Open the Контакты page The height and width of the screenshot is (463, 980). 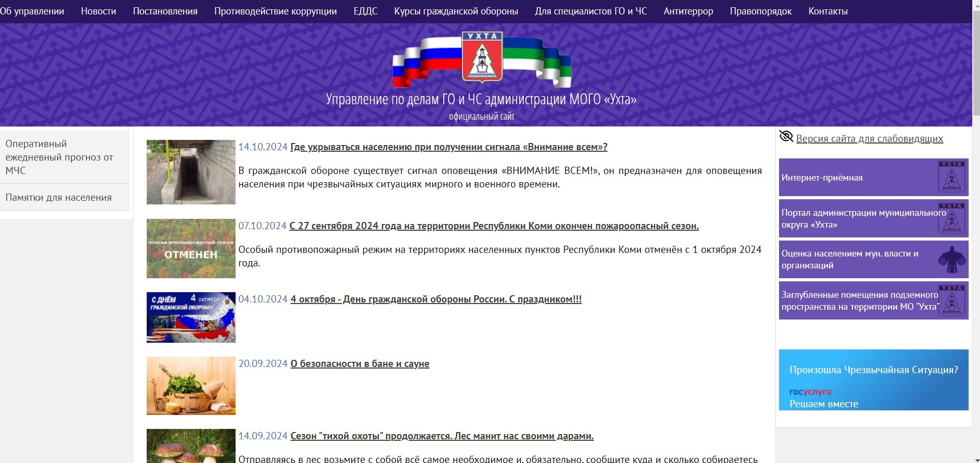point(828,11)
